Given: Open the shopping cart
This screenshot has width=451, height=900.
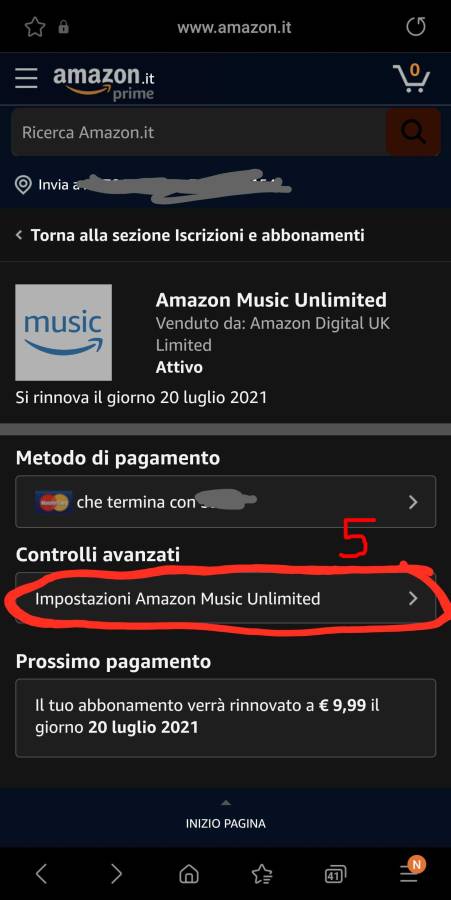Looking at the screenshot, I should pyautogui.click(x=411, y=79).
